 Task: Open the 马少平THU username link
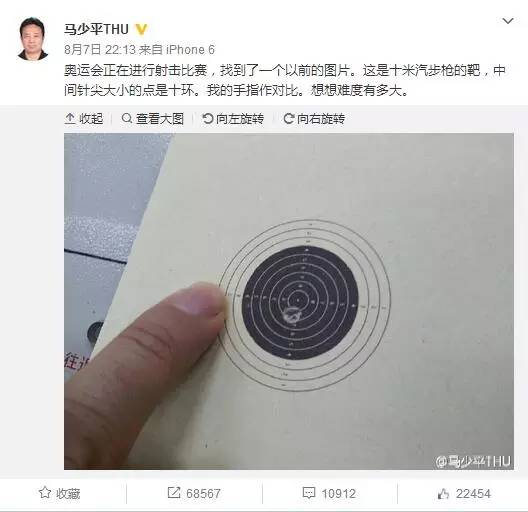[x=96, y=29]
